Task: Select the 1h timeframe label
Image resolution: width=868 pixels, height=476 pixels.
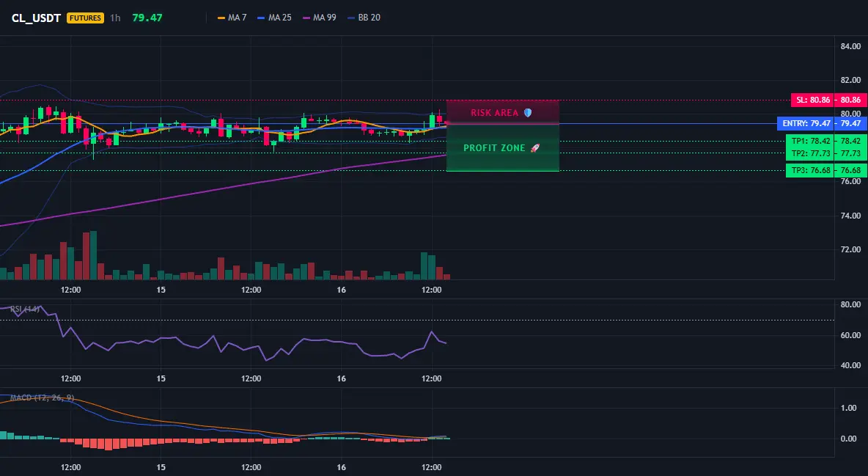Action: click(115, 18)
